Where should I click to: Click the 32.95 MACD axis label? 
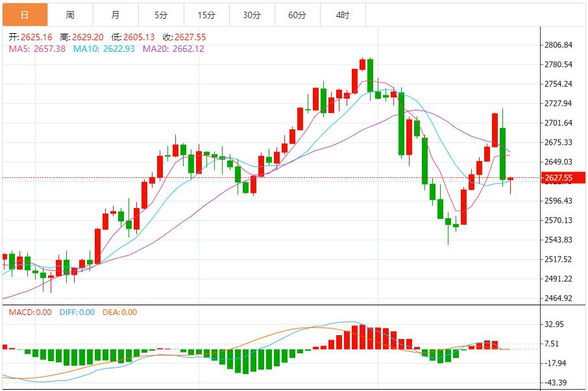(554, 324)
